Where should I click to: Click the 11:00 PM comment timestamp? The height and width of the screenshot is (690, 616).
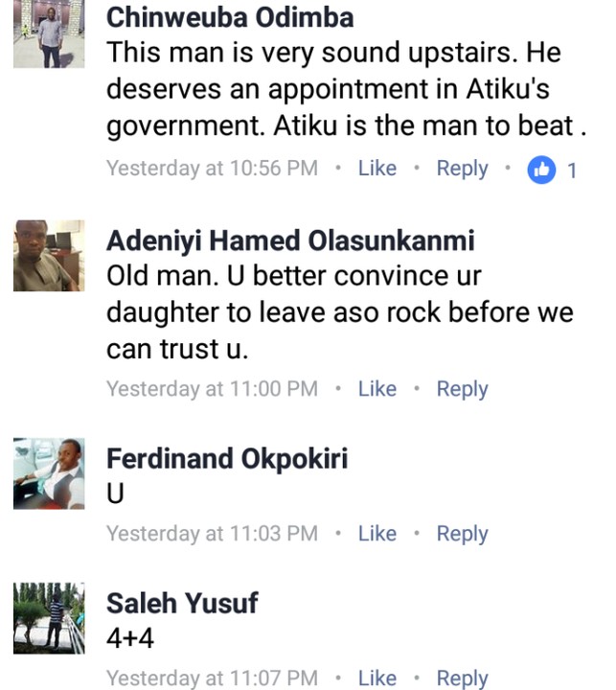pos(212,389)
